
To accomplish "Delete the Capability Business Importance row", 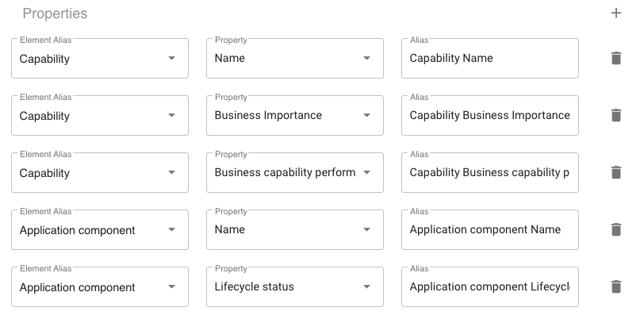I will click(x=616, y=115).
